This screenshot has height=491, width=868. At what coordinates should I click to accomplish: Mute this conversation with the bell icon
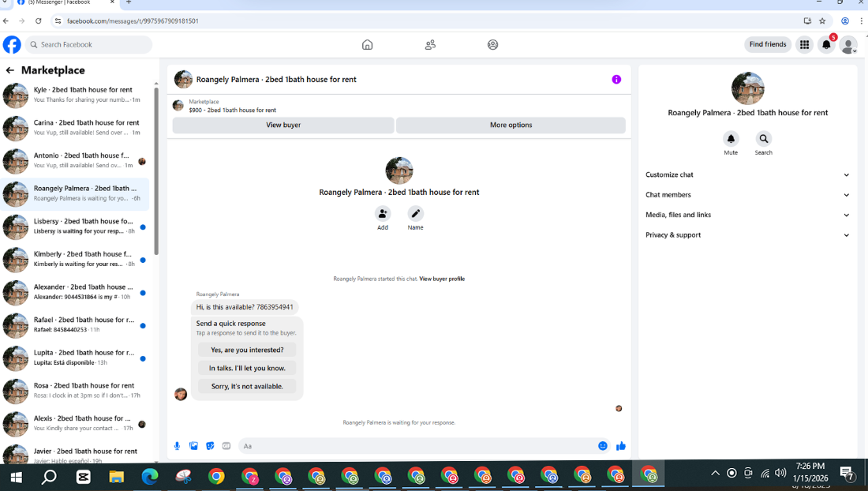coord(731,138)
